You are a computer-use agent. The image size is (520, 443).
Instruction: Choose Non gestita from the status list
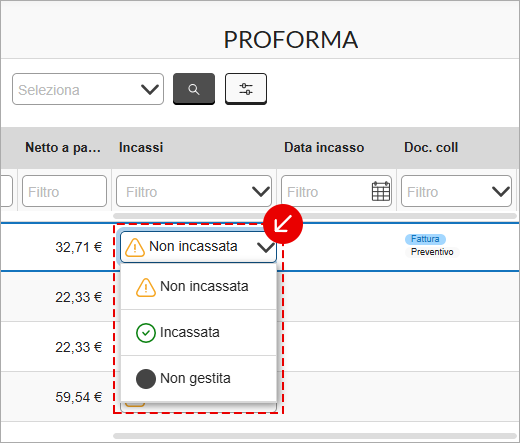(198, 379)
